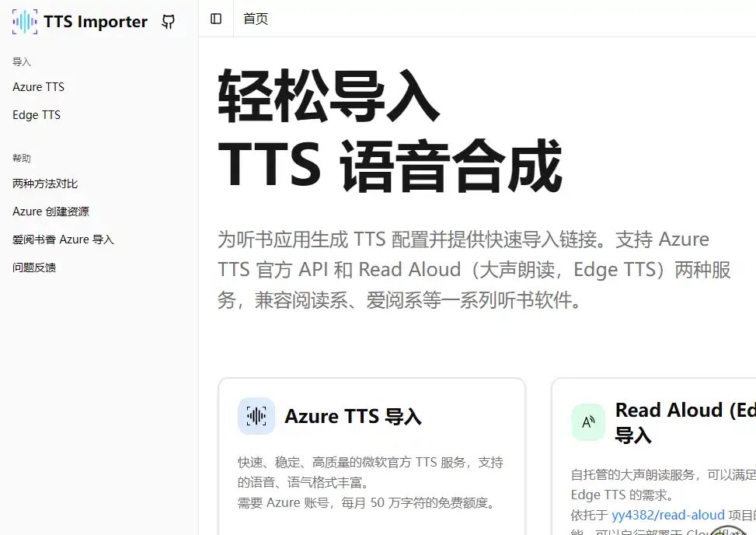Toggle the sidebar panel icon
756x535 pixels.
pyautogui.click(x=216, y=19)
